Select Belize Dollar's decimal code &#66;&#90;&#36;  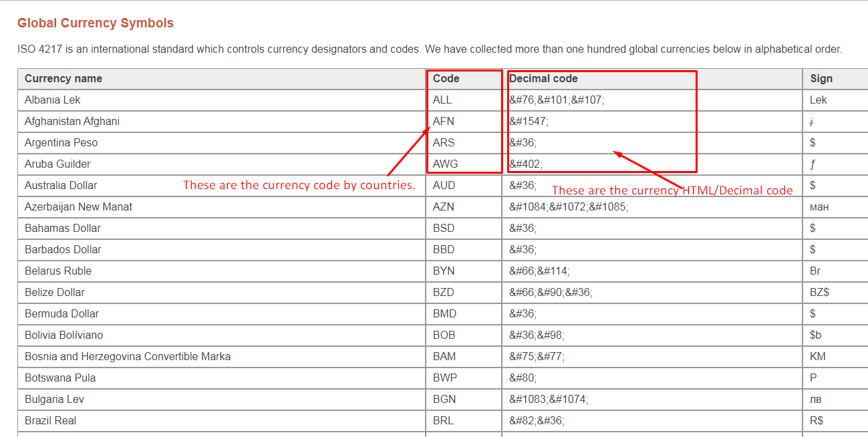click(551, 293)
